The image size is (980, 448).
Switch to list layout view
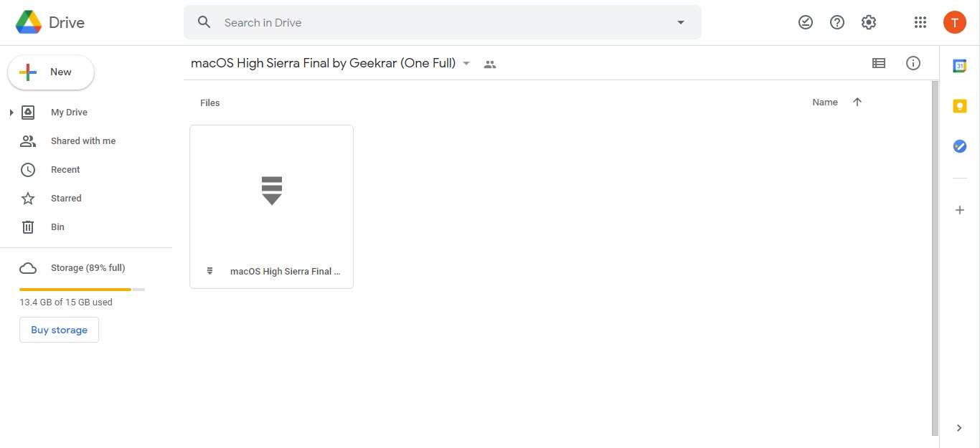tap(879, 63)
